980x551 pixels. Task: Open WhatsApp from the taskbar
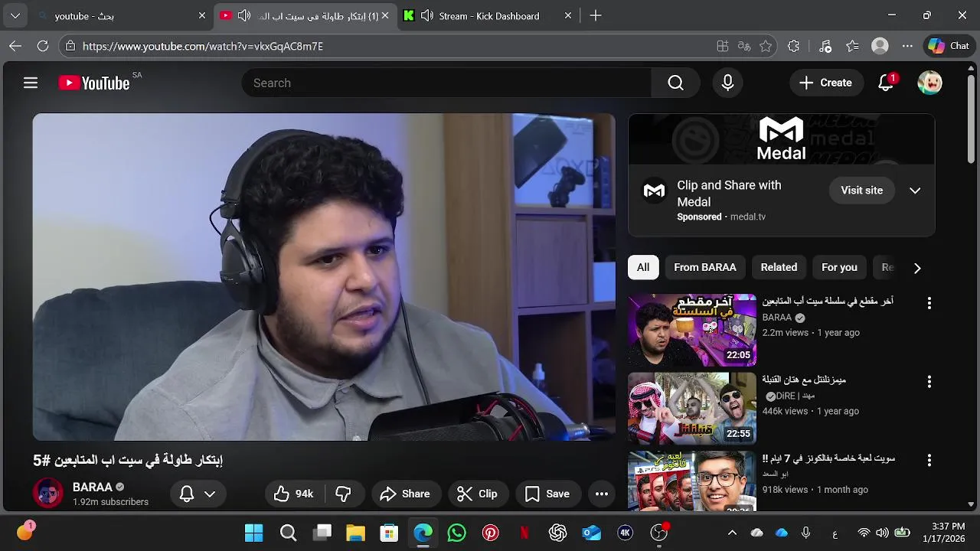(x=457, y=533)
